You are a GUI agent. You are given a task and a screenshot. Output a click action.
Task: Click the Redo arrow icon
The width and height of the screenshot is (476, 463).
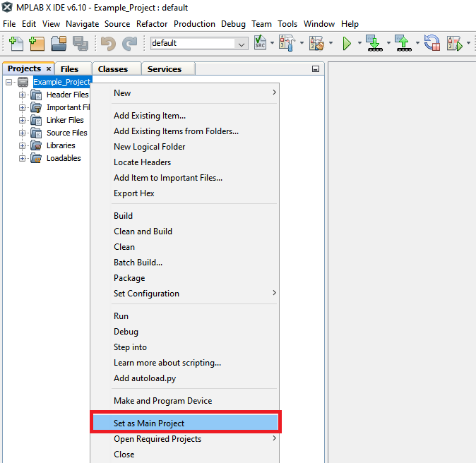click(130, 43)
